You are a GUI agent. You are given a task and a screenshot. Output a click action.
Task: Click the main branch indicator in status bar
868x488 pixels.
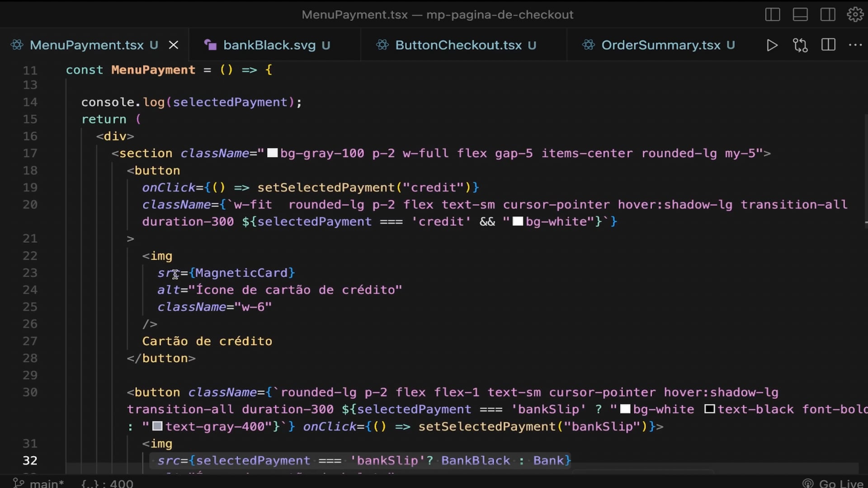[x=39, y=483]
